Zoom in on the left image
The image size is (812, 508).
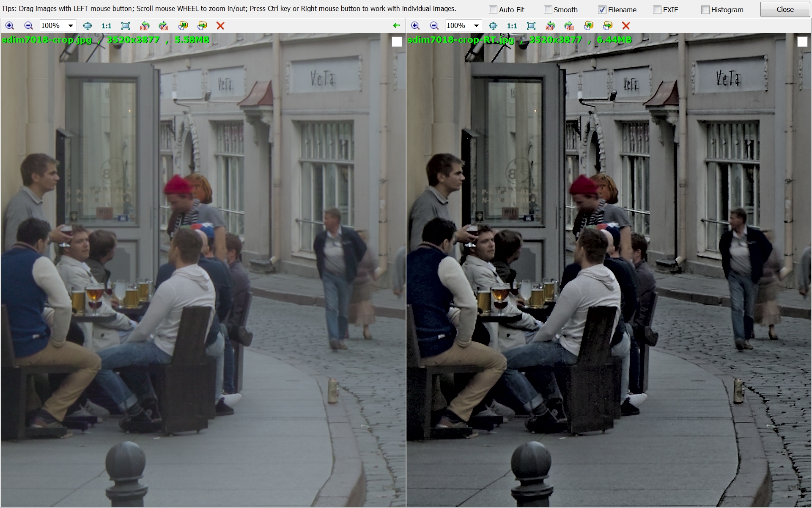(9, 26)
